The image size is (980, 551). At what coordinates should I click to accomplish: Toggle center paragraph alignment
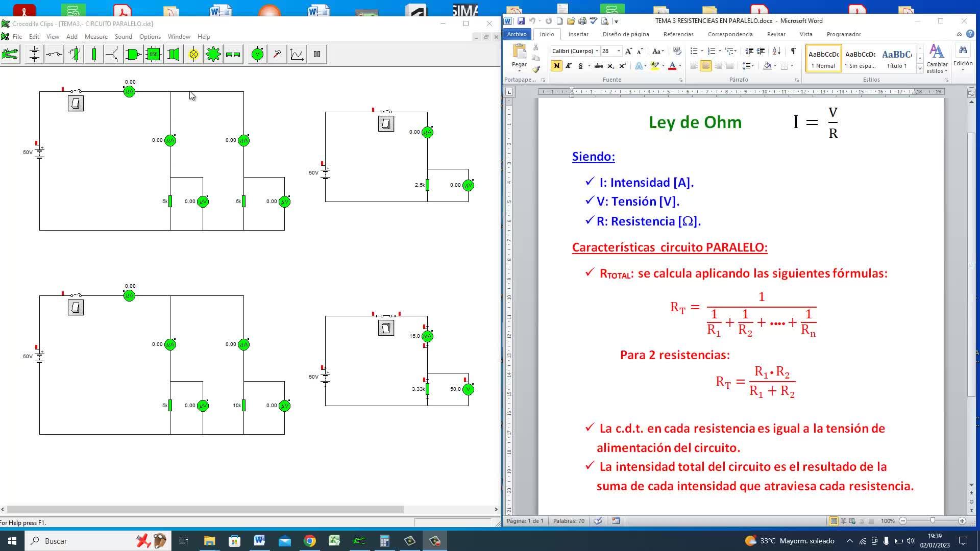coord(706,66)
